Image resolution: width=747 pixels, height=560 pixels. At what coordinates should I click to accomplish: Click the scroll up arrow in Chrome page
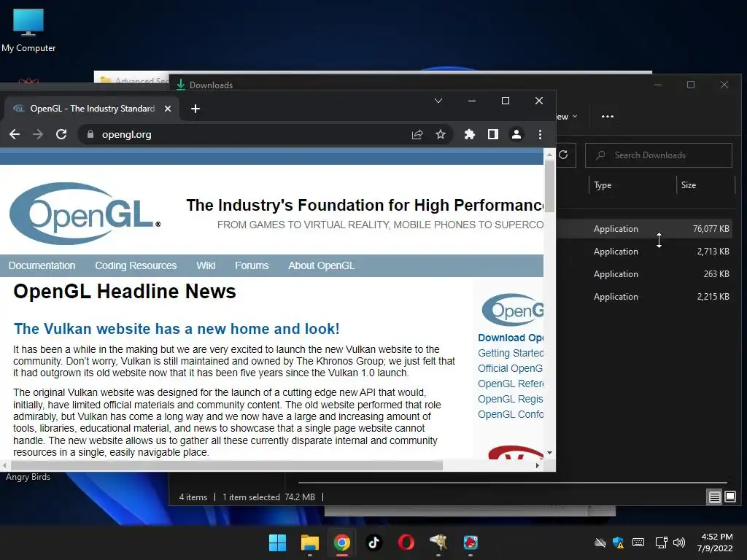click(549, 155)
